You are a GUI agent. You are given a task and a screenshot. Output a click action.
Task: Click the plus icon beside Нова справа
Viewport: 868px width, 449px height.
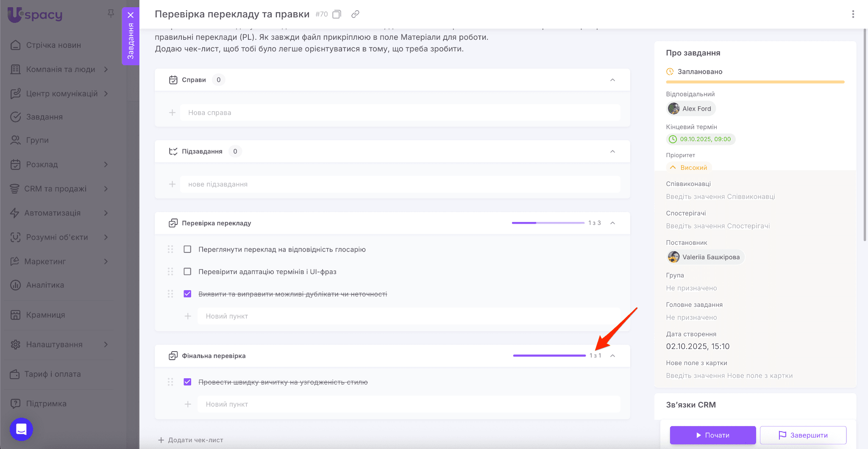click(x=172, y=113)
